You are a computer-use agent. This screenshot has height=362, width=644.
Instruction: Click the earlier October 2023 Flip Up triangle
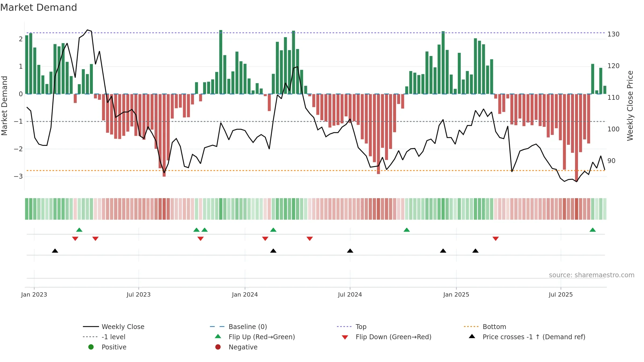(x=196, y=230)
